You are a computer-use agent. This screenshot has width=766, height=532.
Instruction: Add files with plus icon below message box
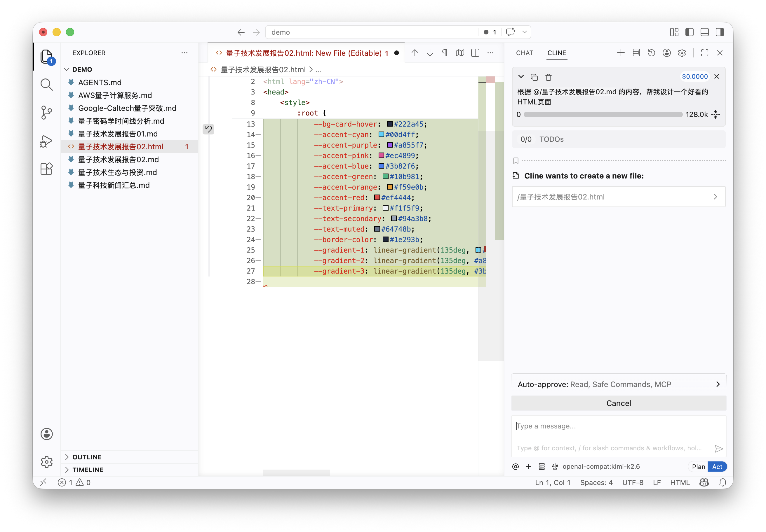pos(528,466)
